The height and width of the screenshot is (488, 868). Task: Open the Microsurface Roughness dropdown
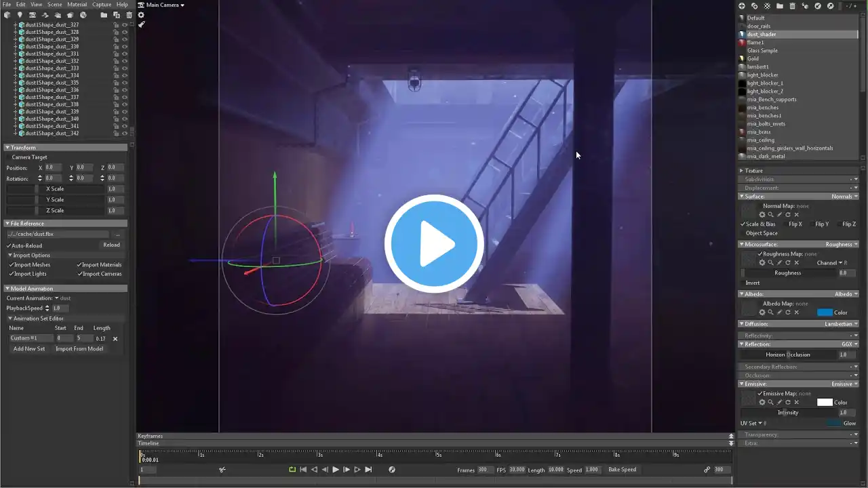click(x=842, y=245)
